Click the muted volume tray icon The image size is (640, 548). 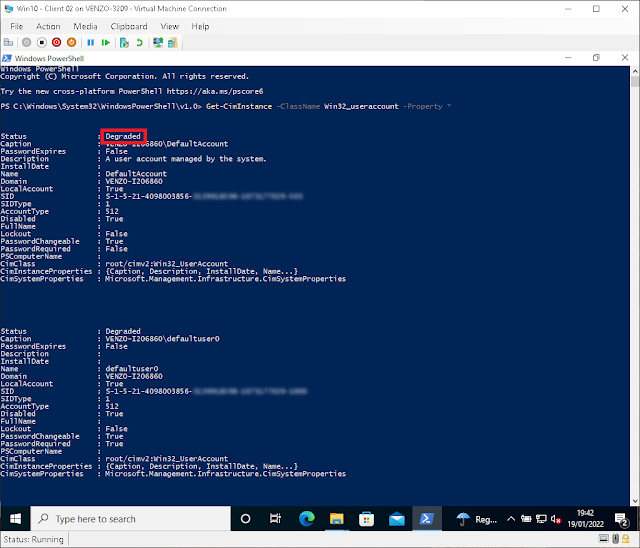coord(556,519)
